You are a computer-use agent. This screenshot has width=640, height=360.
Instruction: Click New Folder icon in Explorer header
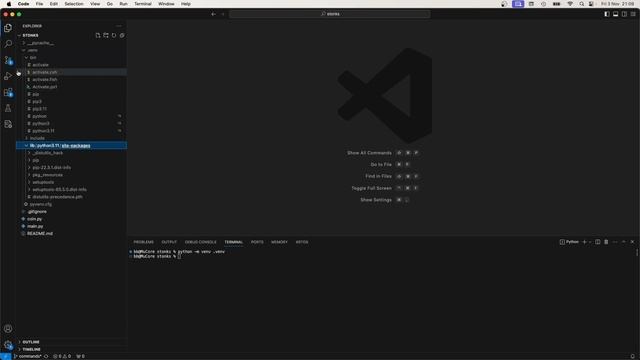tap(106, 36)
